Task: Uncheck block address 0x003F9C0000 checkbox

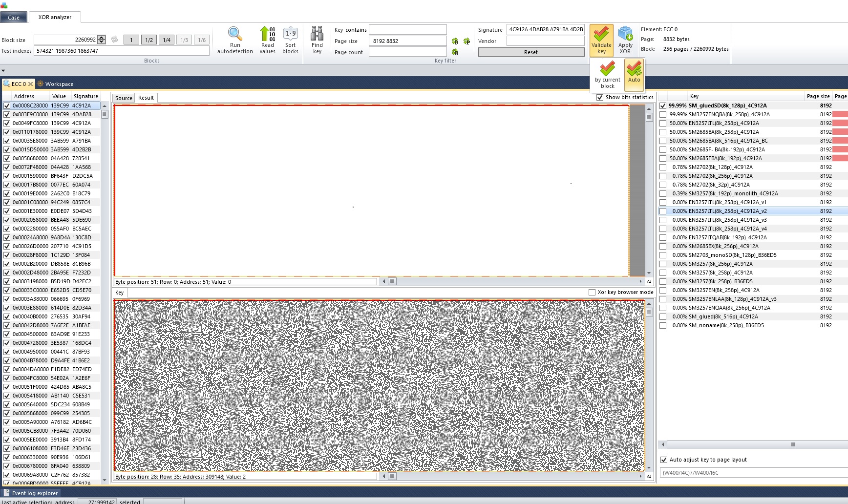Action: (x=7, y=114)
